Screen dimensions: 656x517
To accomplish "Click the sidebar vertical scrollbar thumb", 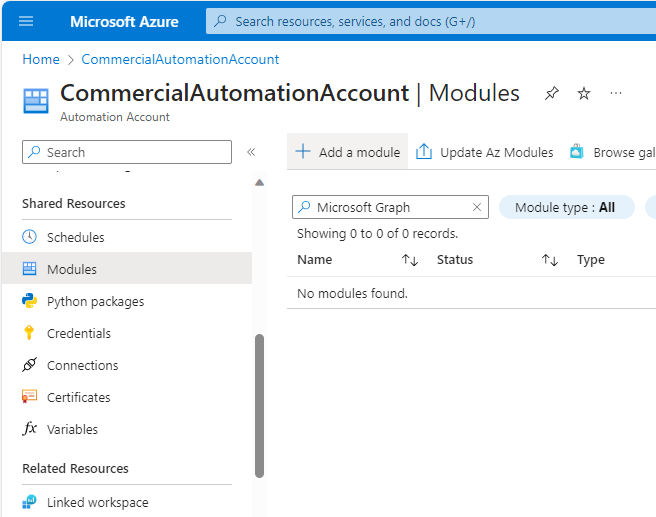I will (259, 406).
